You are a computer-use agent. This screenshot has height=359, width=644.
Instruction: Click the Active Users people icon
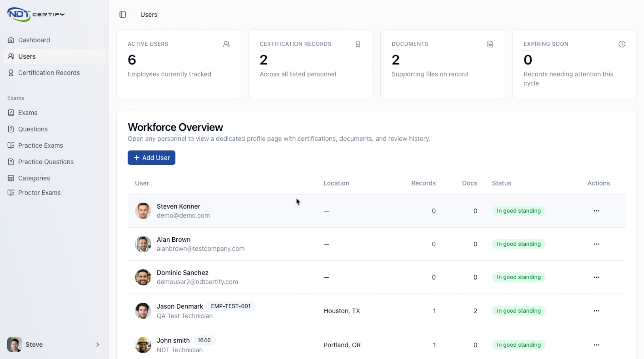tap(226, 44)
